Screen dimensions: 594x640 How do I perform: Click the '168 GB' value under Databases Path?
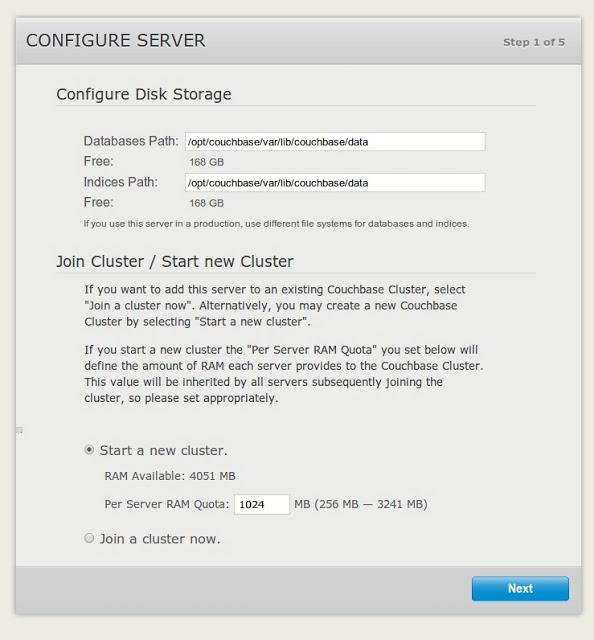click(x=206, y=162)
